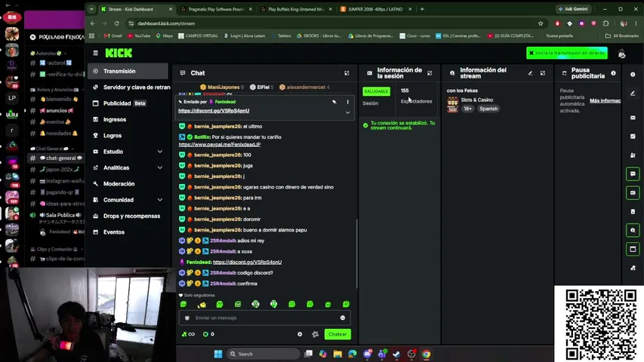
Task: Toggle moderators widget in right sidebar
Action: click(633, 155)
